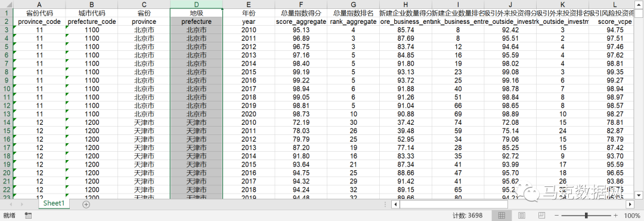Select column B header
The width and height of the screenshot is (644, 221).
(92, 4)
